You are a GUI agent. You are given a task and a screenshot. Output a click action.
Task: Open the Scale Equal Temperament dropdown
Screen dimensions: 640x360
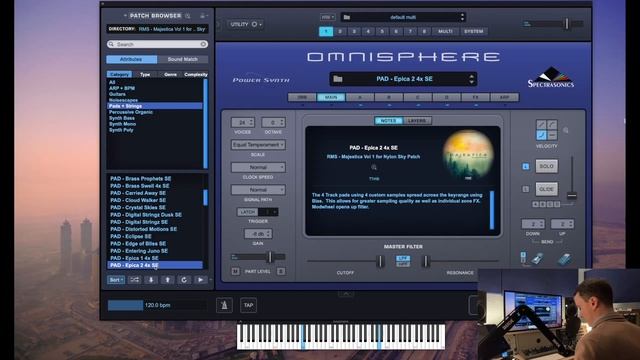click(x=258, y=144)
